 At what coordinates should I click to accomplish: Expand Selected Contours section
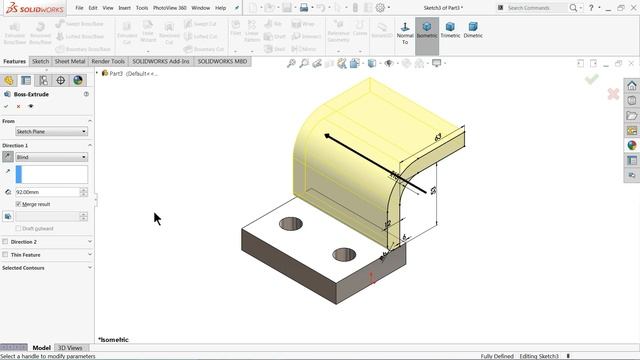[90, 268]
